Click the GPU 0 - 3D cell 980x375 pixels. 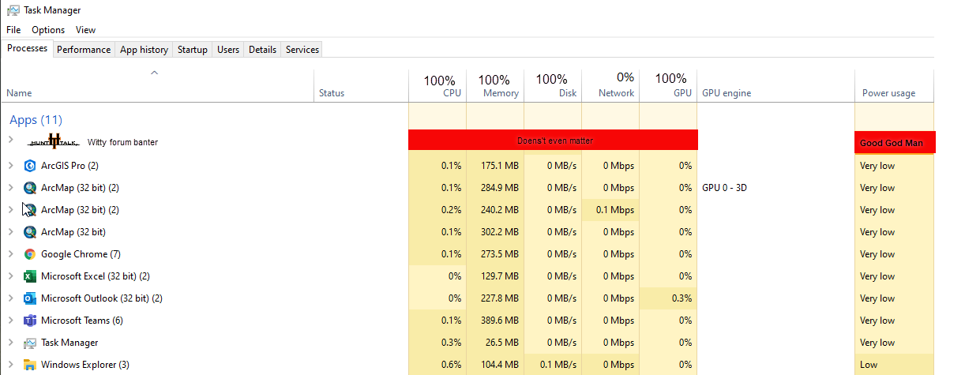[x=725, y=188]
